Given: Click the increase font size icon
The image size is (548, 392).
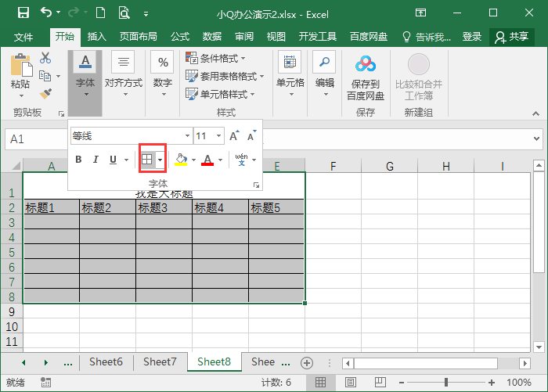Looking at the screenshot, I should tap(233, 135).
